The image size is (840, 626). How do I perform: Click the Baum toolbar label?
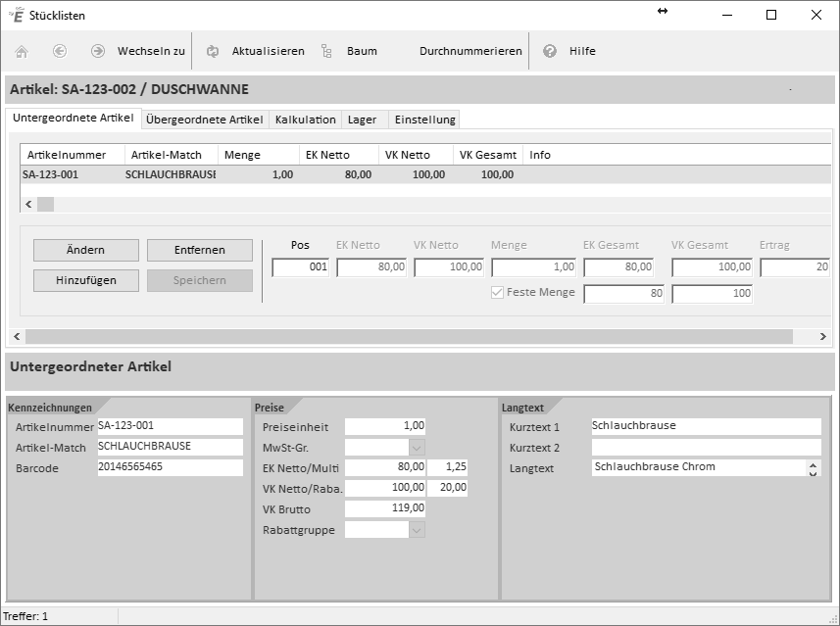click(x=362, y=51)
